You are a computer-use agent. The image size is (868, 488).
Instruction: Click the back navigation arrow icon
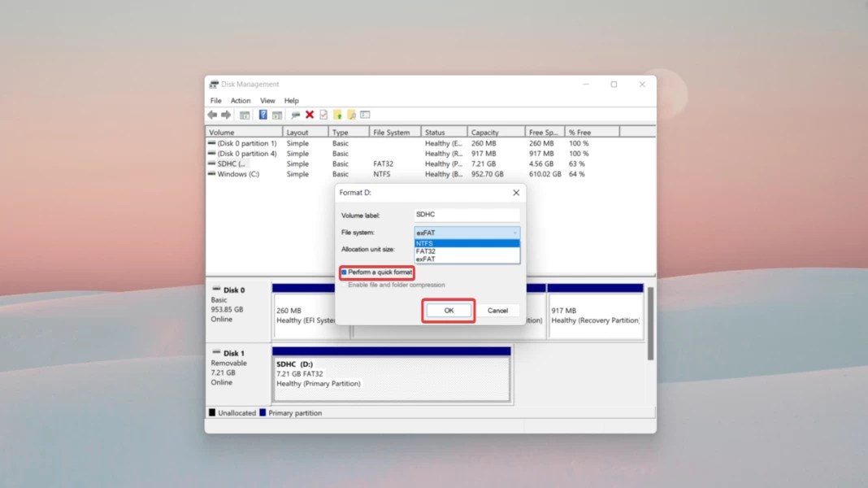(x=212, y=114)
